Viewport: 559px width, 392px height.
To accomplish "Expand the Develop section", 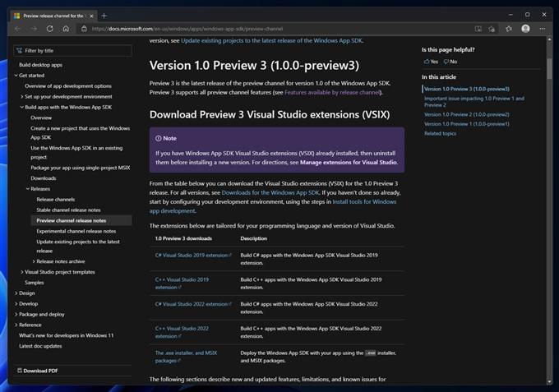I will 16,303.
